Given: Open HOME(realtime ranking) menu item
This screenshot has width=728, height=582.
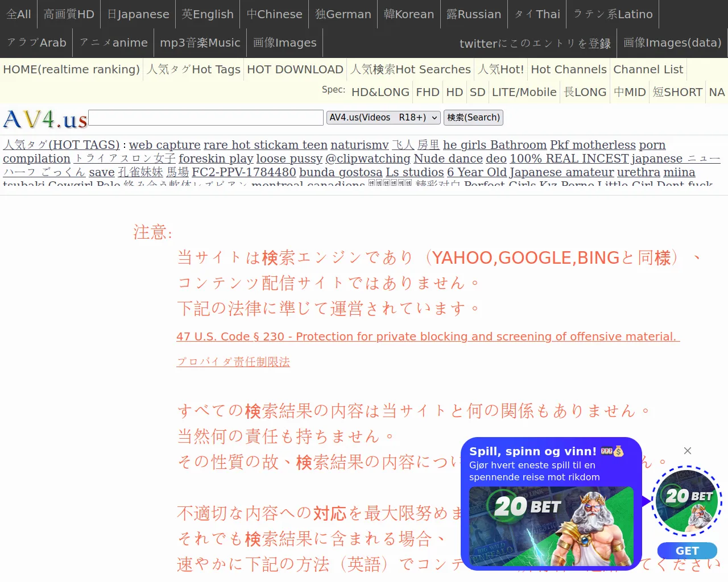Looking at the screenshot, I should [71, 69].
